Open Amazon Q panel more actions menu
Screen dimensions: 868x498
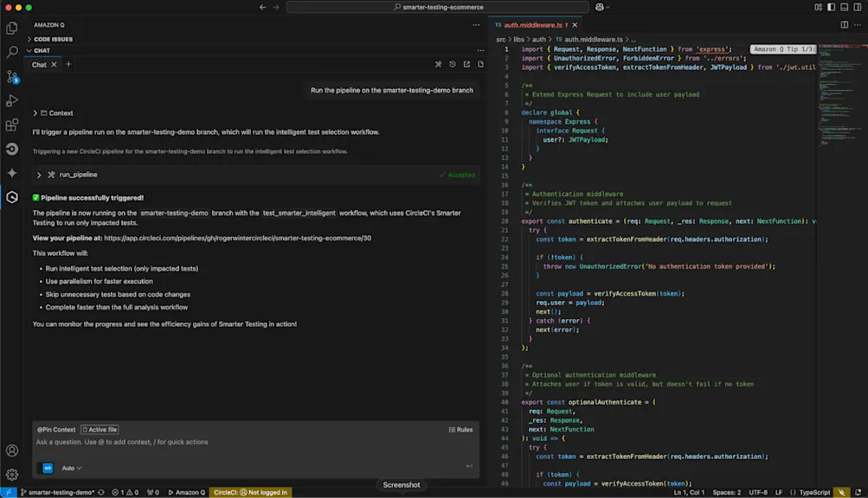[476, 25]
